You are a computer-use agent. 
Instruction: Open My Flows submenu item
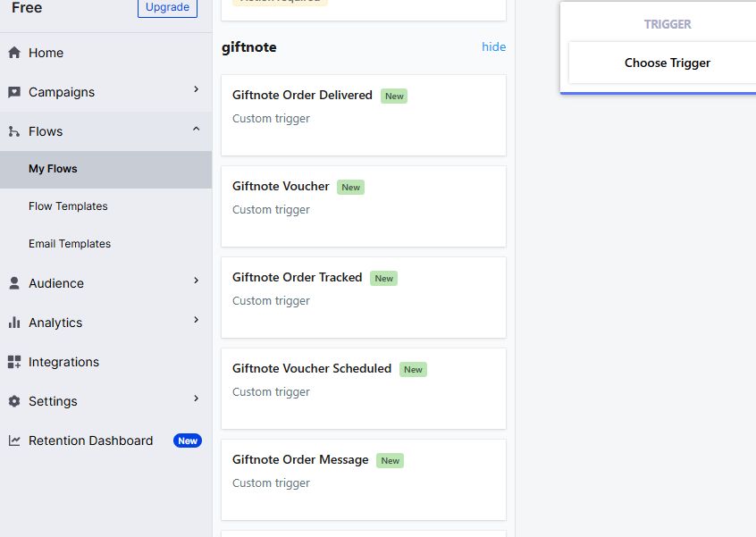105,169
